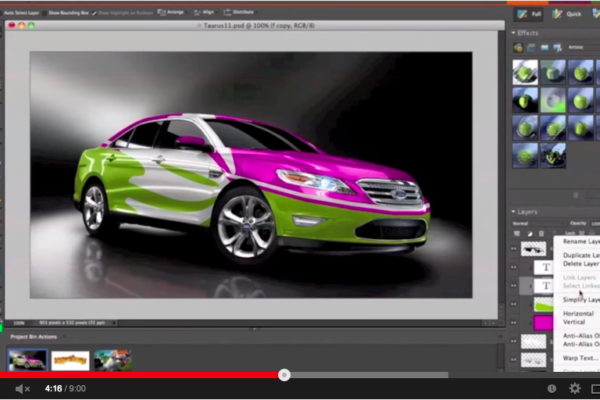This screenshot has width=600, height=400.
Task: Mute the video with speaker icon
Action: pyautogui.click(x=23, y=388)
